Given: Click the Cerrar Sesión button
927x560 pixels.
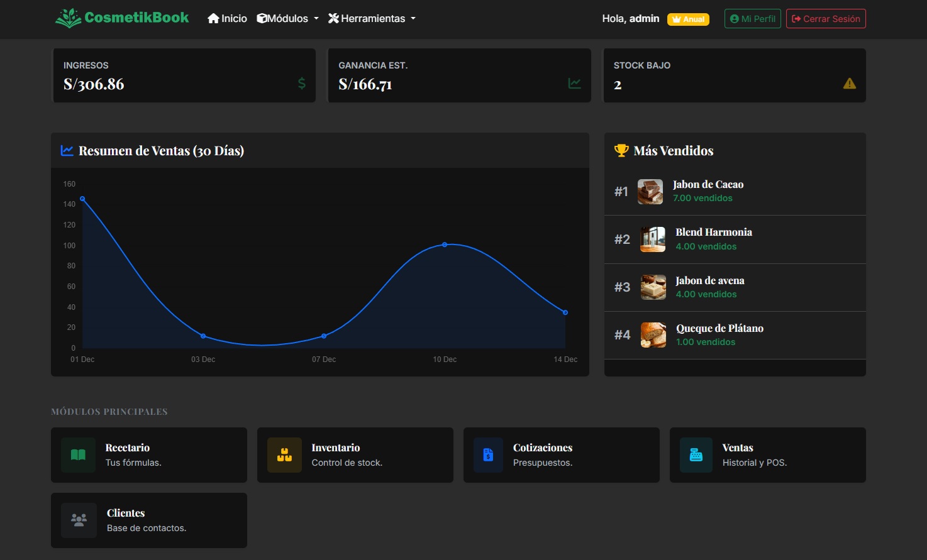Looking at the screenshot, I should [826, 18].
